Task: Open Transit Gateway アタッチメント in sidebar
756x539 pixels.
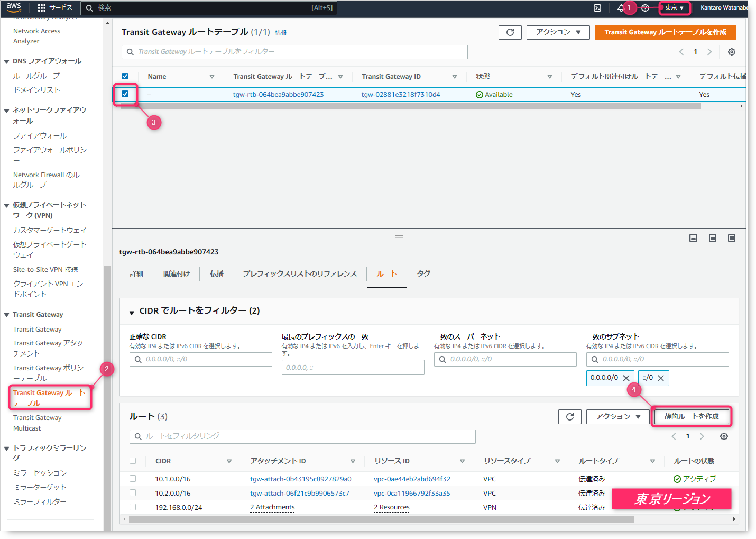Action: (x=48, y=348)
